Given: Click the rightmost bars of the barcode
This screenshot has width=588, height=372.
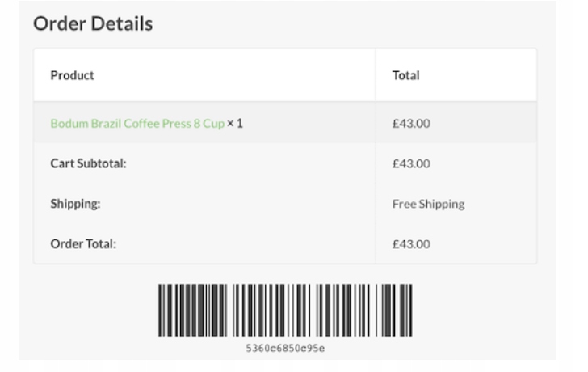Looking at the screenshot, I should pyautogui.click(x=408, y=310).
